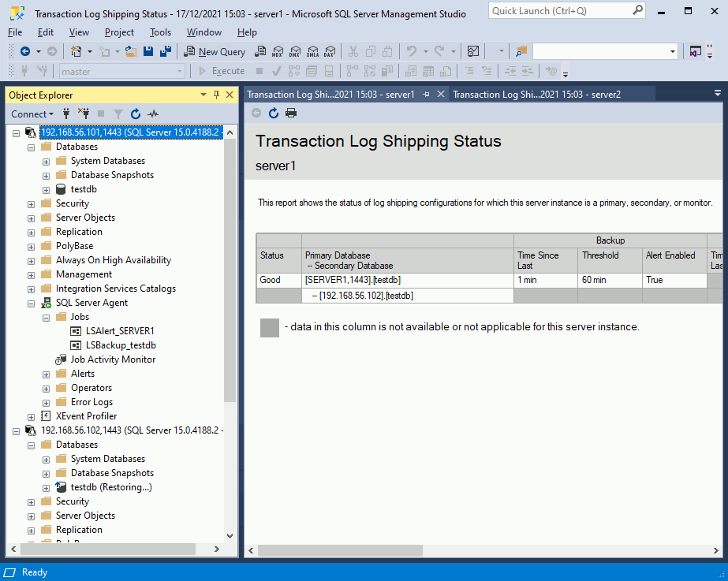Collapse the Jobs folder
728x581 pixels.
(46, 318)
